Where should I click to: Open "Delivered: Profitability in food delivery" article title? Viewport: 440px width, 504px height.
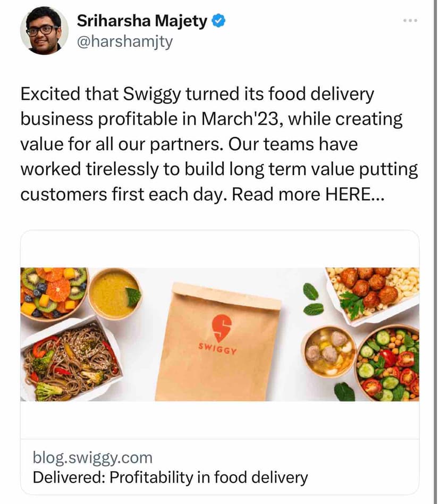pos(170,477)
